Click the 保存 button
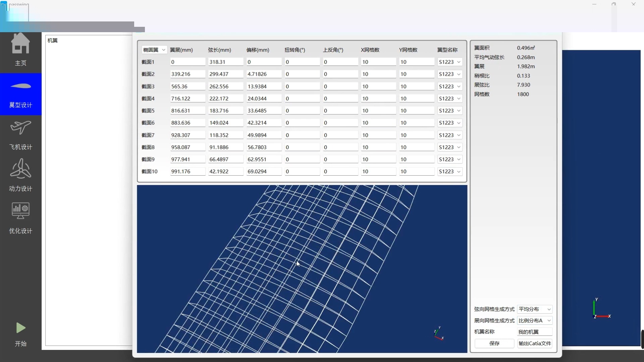The width and height of the screenshot is (644, 362). (494, 343)
